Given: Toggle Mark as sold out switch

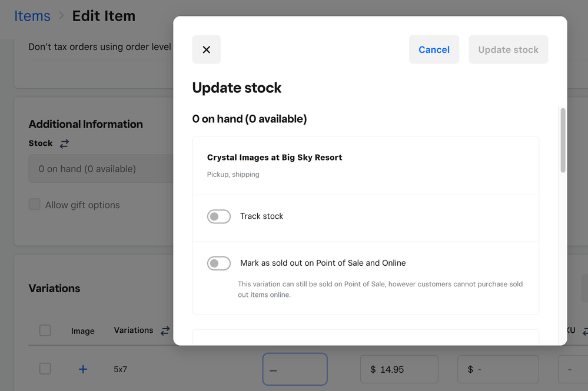Looking at the screenshot, I should [x=219, y=263].
